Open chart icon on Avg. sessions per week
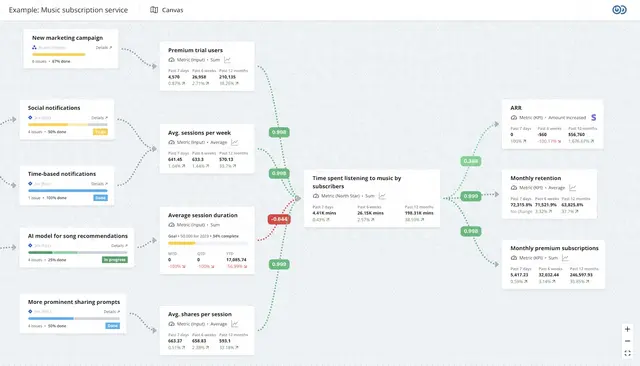Image resolution: width=640 pixels, height=366 pixels. pos(235,142)
